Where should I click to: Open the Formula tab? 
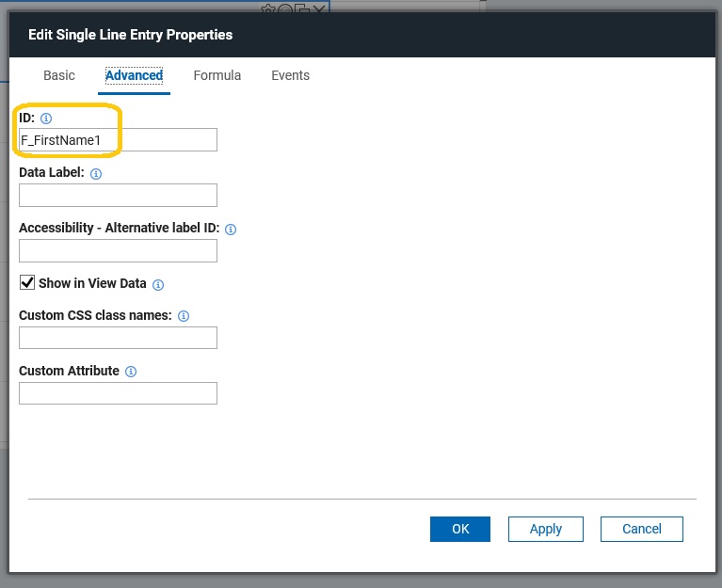tap(217, 75)
